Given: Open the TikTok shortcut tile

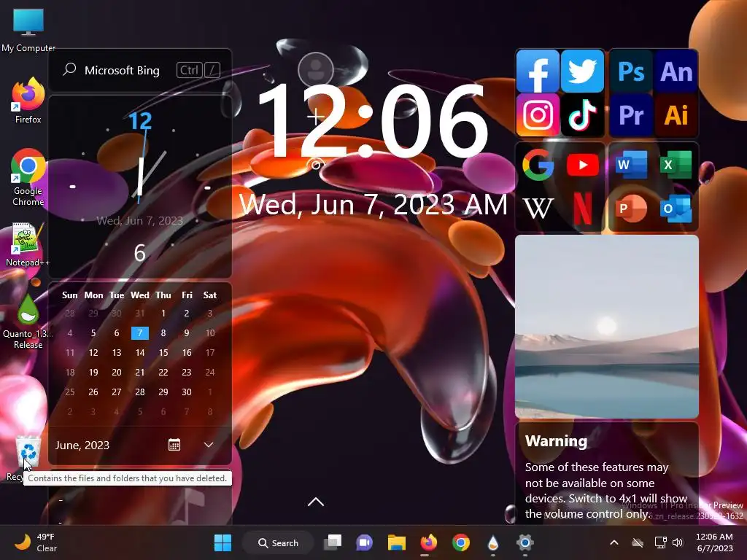Looking at the screenshot, I should coord(582,114).
